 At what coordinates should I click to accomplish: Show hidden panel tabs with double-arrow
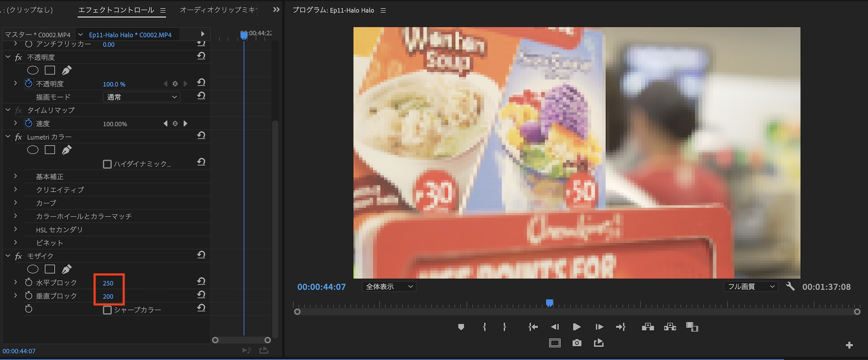point(276,10)
